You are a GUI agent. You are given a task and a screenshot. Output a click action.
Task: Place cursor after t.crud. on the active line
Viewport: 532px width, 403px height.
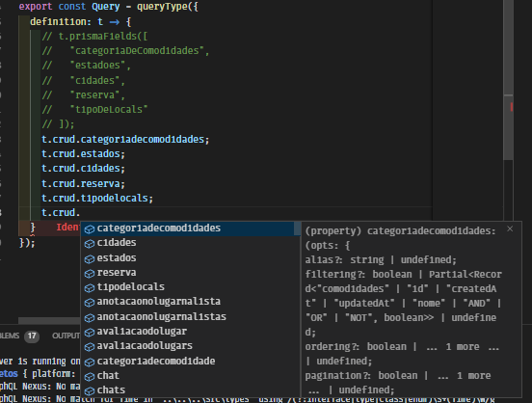(x=80, y=213)
